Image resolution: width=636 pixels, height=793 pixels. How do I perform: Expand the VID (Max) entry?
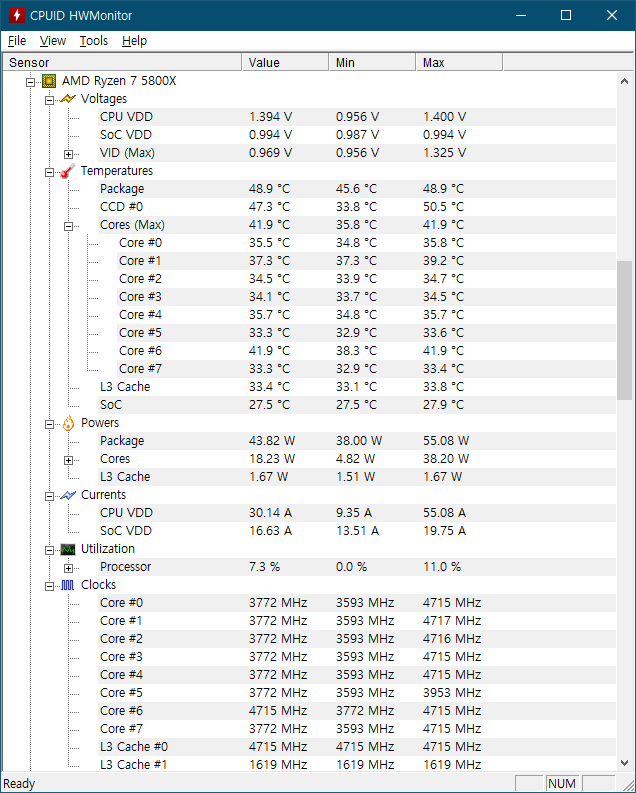coord(69,154)
